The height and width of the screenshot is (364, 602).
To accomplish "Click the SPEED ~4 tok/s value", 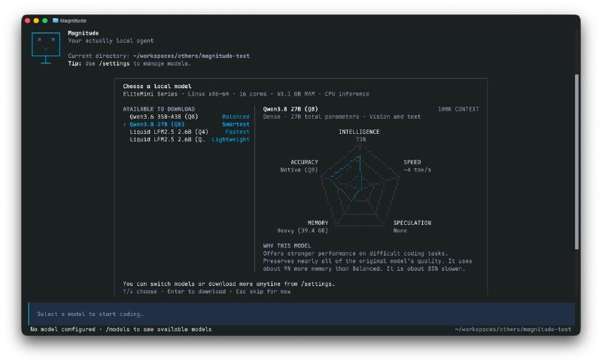I will pyautogui.click(x=418, y=169).
